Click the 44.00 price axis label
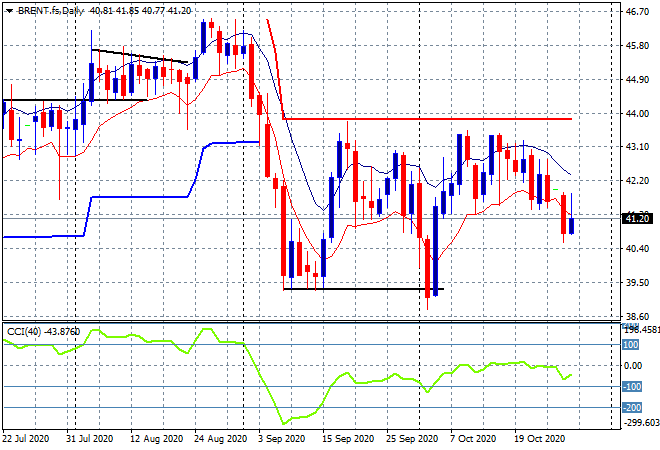The height and width of the screenshot is (450, 660). (x=637, y=113)
